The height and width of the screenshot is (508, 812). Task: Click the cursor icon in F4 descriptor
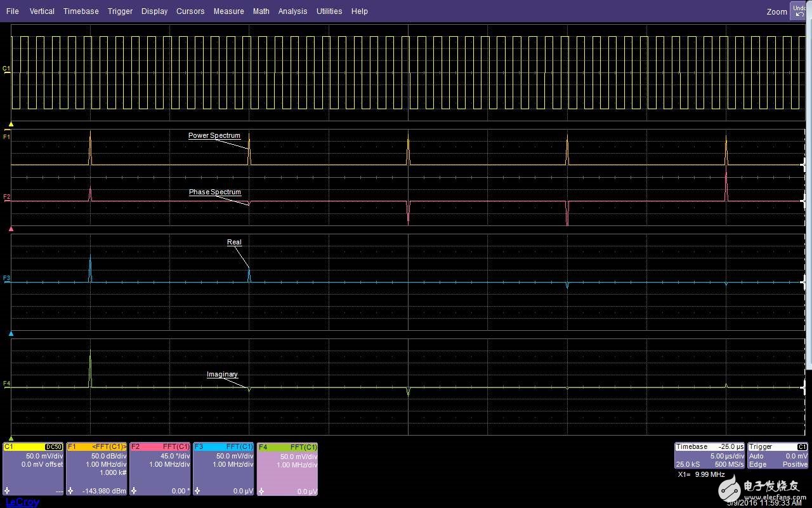pyautogui.click(x=261, y=491)
